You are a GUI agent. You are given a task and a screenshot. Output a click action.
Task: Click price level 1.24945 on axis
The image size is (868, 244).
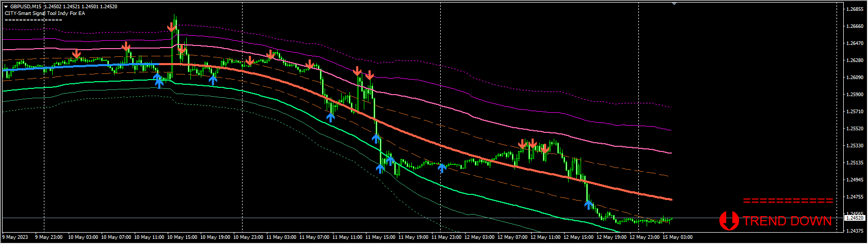[855, 180]
